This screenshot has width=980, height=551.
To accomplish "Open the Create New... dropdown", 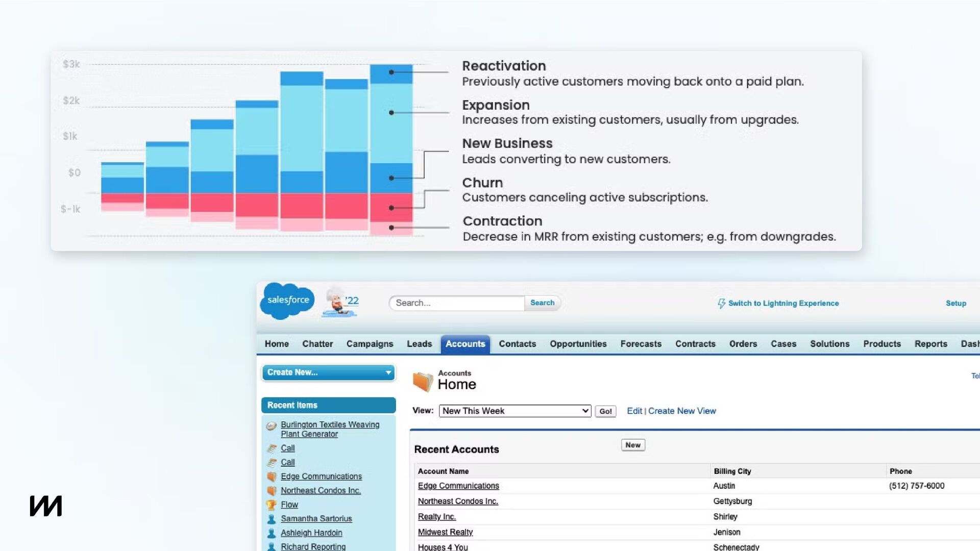I will click(329, 372).
